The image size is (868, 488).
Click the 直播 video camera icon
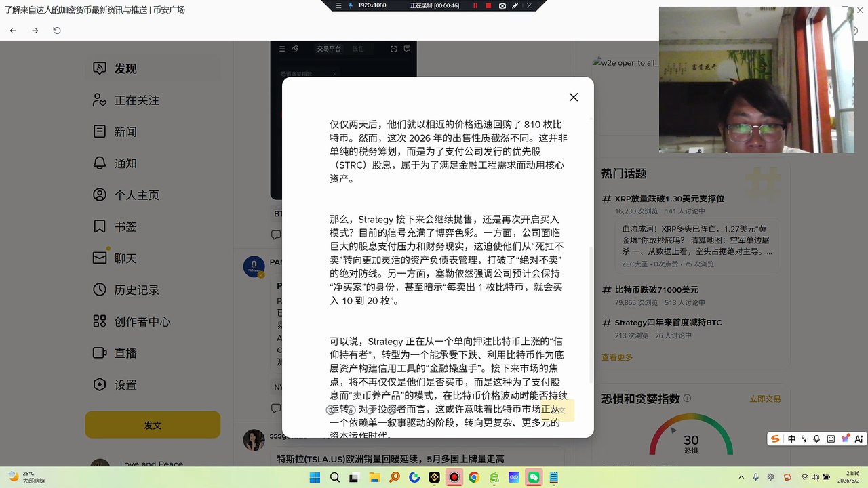[x=100, y=353]
